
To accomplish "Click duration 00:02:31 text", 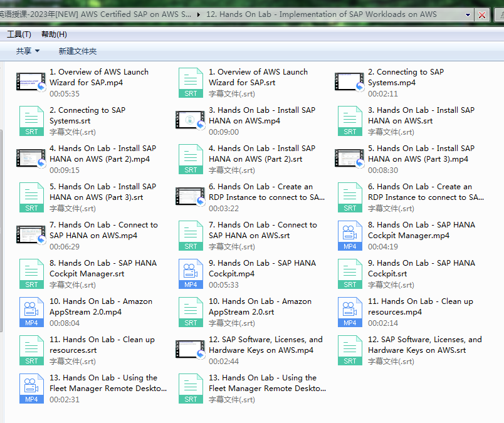I will pos(65,400).
